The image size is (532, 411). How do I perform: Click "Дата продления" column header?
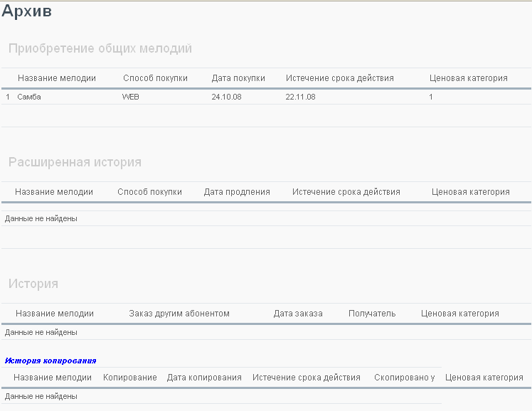pos(237,192)
